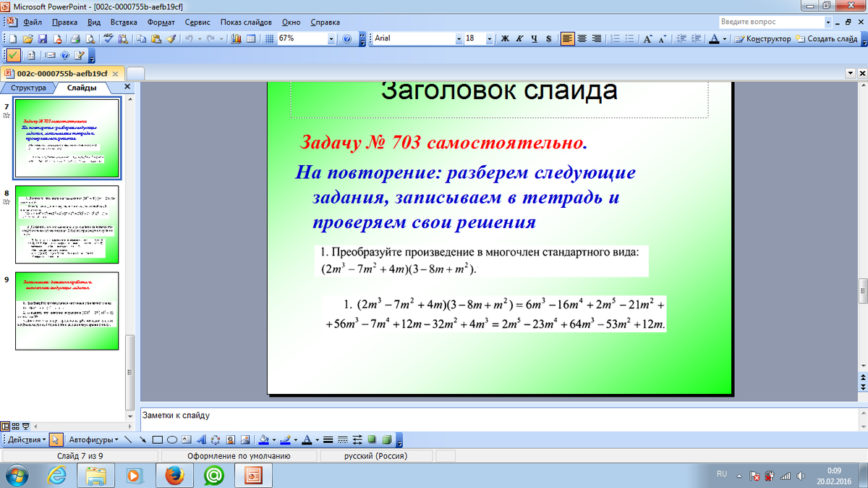Click the Print icon

(75, 38)
